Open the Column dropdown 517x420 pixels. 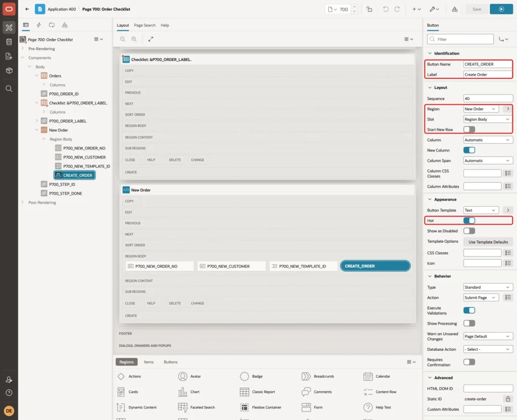pyautogui.click(x=488, y=140)
